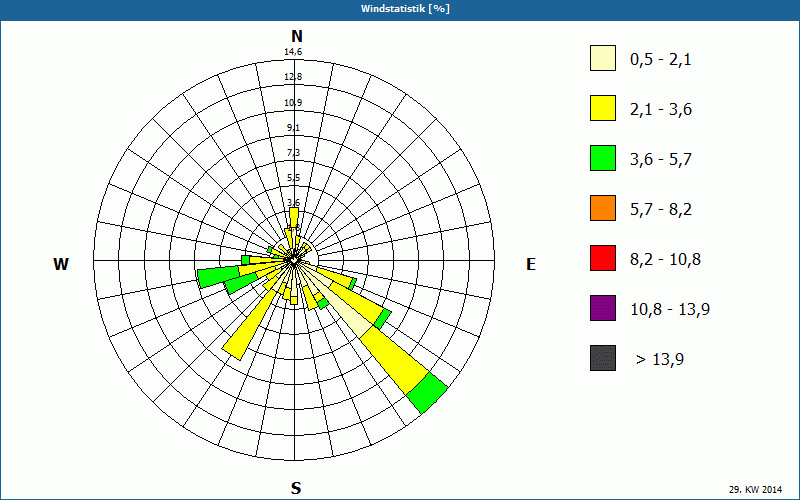Screen dimensions: 800x500
Task: Click the pale yellow segment of the southeast bar
Action: point(348,313)
